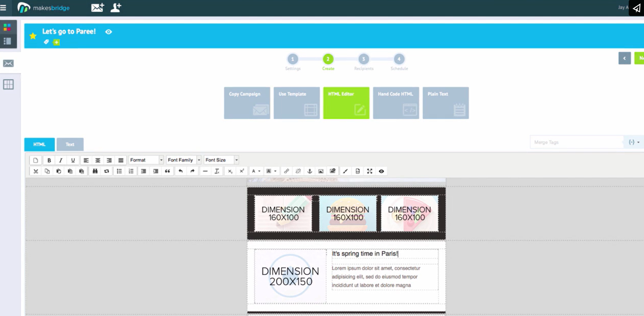
Task: Click the cut icon in the editor toolbar
Action: (x=35, y=171)
